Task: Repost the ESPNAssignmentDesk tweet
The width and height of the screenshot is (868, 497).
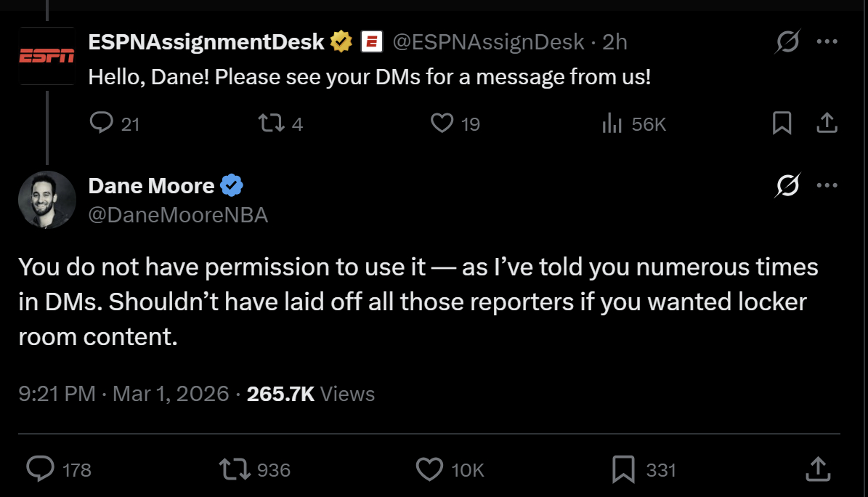Action: (272, 124)
